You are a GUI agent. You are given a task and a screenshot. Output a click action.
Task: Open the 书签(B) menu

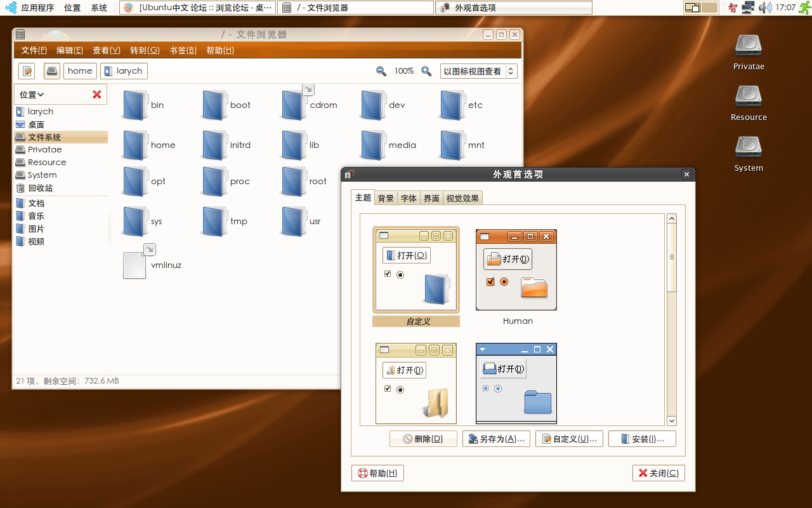pyautogui.click(x=183, y=51)
